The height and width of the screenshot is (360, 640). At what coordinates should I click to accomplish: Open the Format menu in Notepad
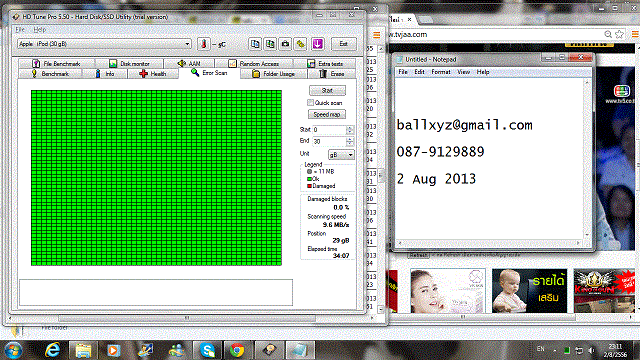[x=441, y=72]
